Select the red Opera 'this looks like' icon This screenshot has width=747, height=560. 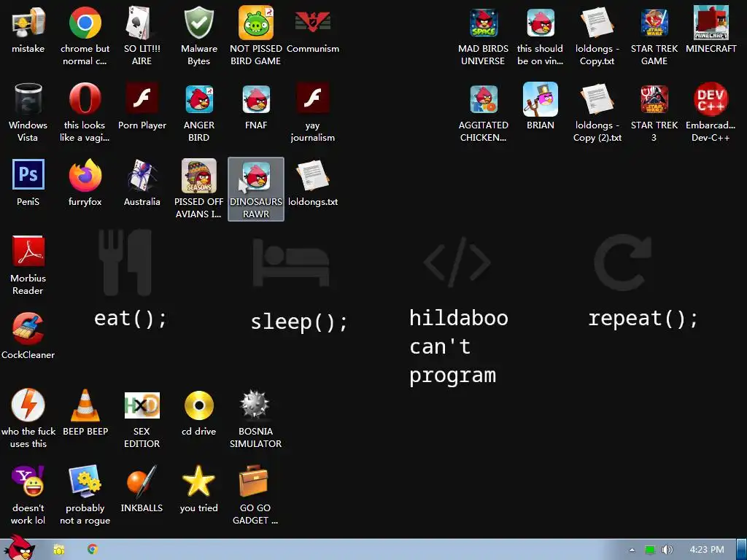point(85,99)
